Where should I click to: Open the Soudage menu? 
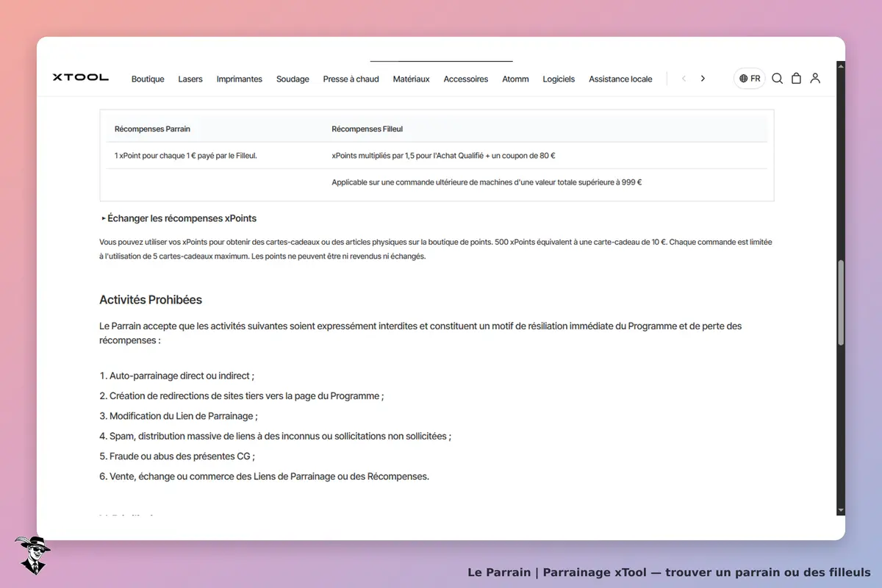[x=293, y=79]
